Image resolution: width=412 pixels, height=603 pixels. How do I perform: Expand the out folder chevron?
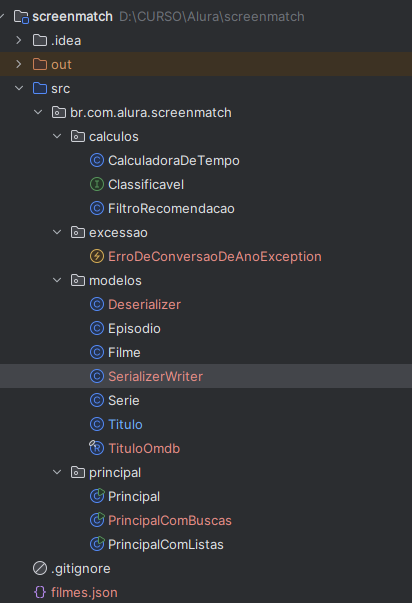[x=18, y=64]
